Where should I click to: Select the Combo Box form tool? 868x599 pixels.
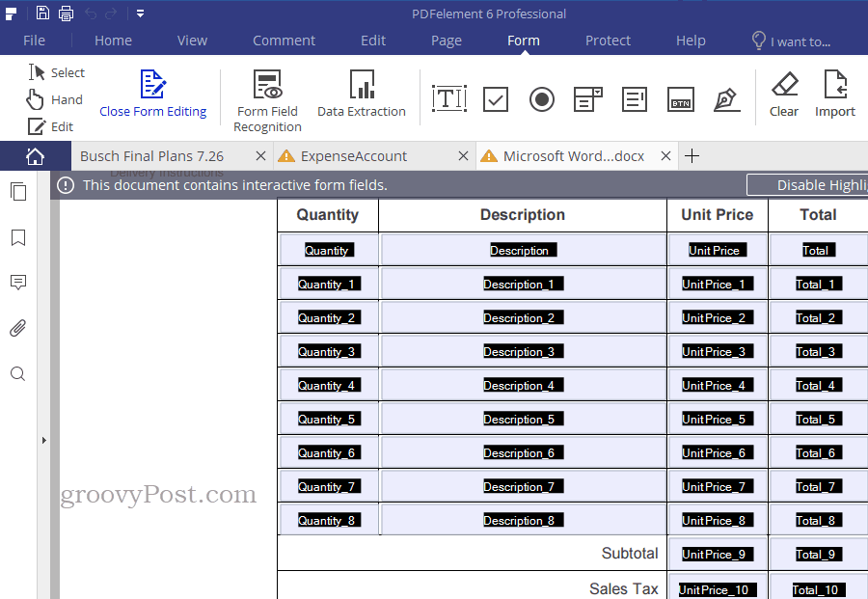pyautogui.click(x=588, y=99)
